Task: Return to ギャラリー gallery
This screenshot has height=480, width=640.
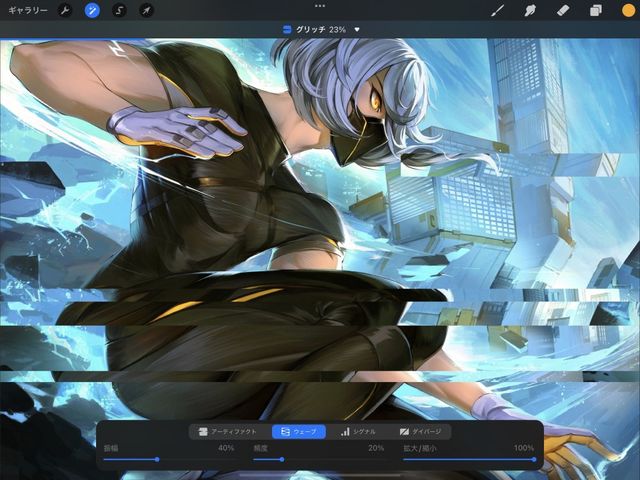Action: [28, 10]
